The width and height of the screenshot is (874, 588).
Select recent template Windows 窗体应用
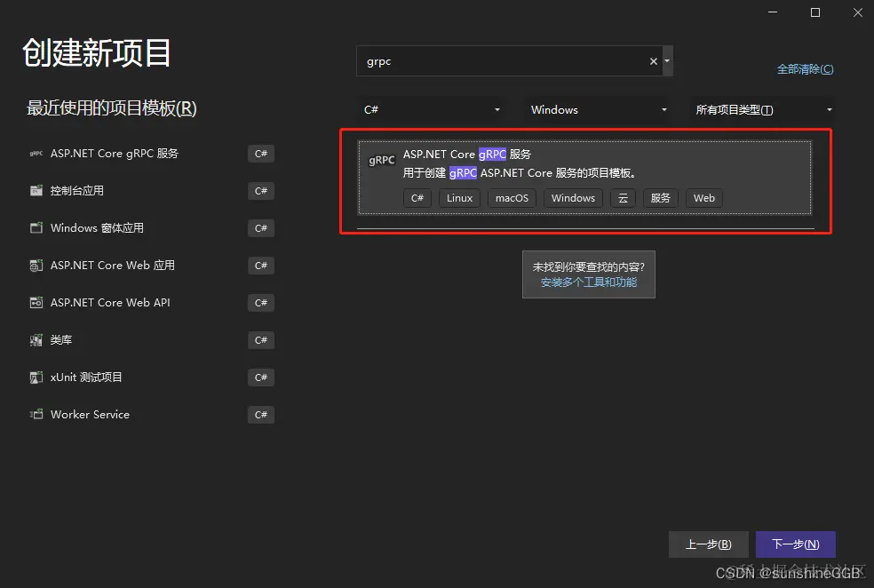152,228
